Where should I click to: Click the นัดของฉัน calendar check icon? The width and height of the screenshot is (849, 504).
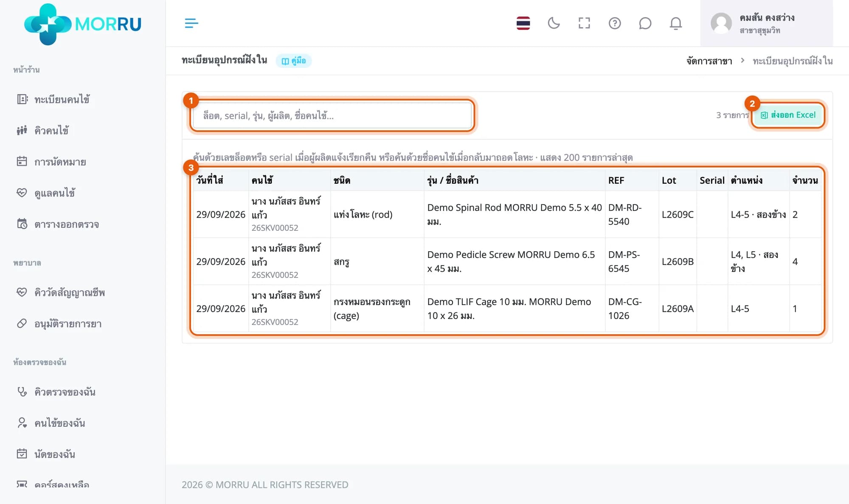click(22, 454)
